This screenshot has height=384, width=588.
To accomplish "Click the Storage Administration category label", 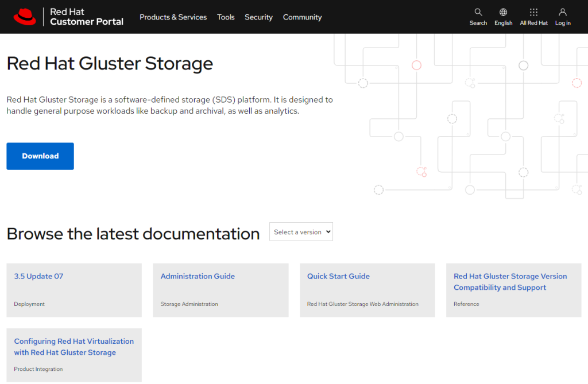I will (189, 304).
